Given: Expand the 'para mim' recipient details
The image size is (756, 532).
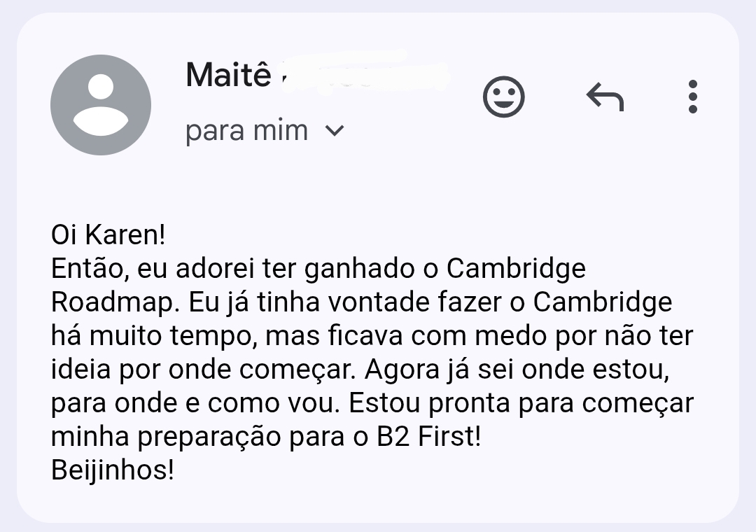Looking at the screenshot, I should pos(334,130).
